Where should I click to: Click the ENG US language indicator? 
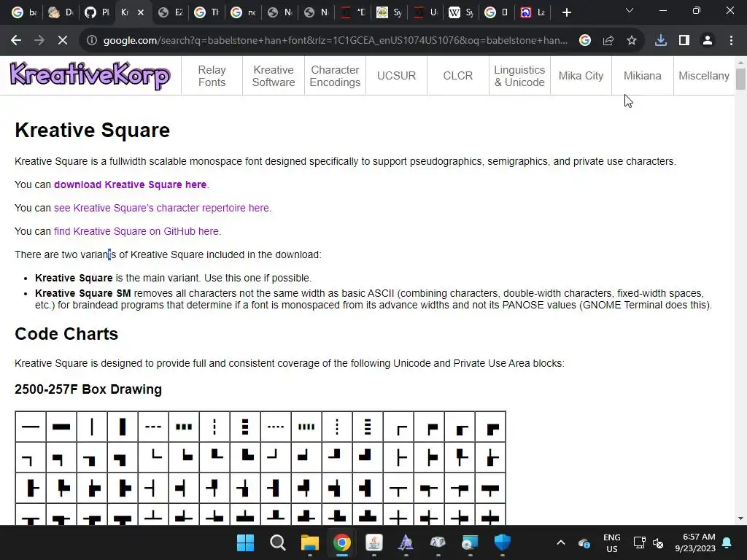(612, 542)
